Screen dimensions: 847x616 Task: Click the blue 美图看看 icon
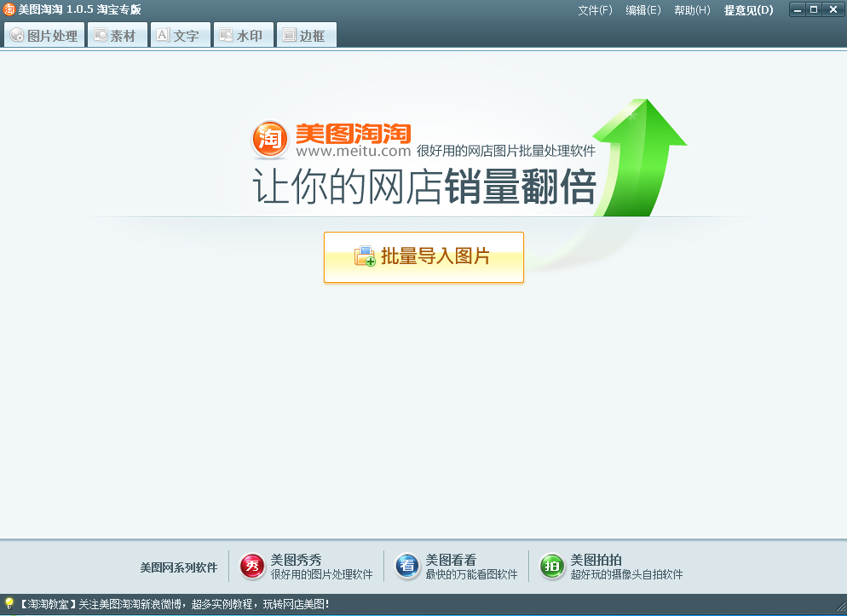tap(407, 567)
